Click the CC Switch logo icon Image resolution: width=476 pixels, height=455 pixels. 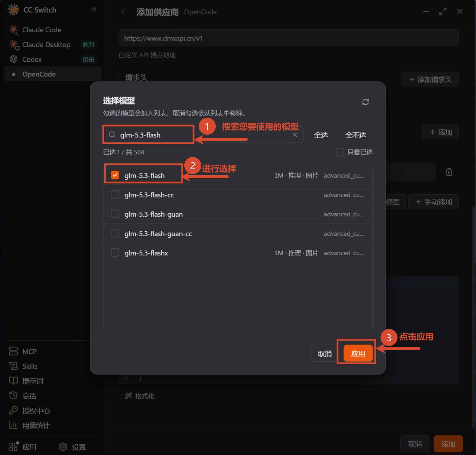[13, 10]
